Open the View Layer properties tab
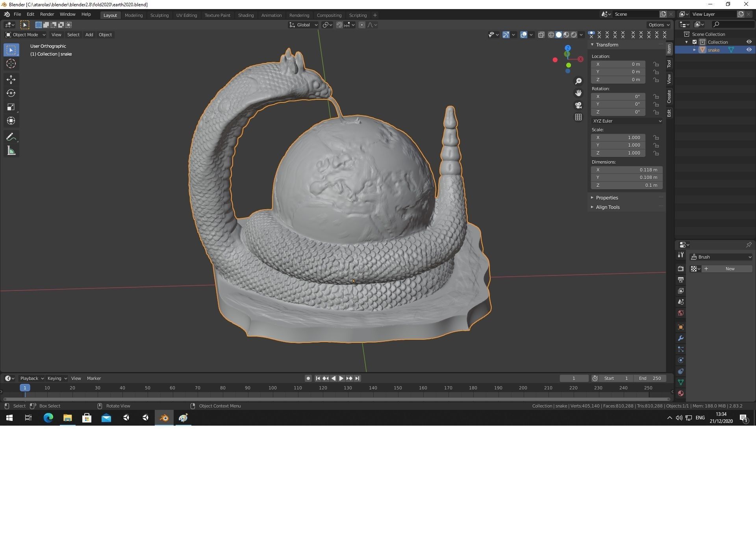This screenshot has height=536, width=756. 681,291
